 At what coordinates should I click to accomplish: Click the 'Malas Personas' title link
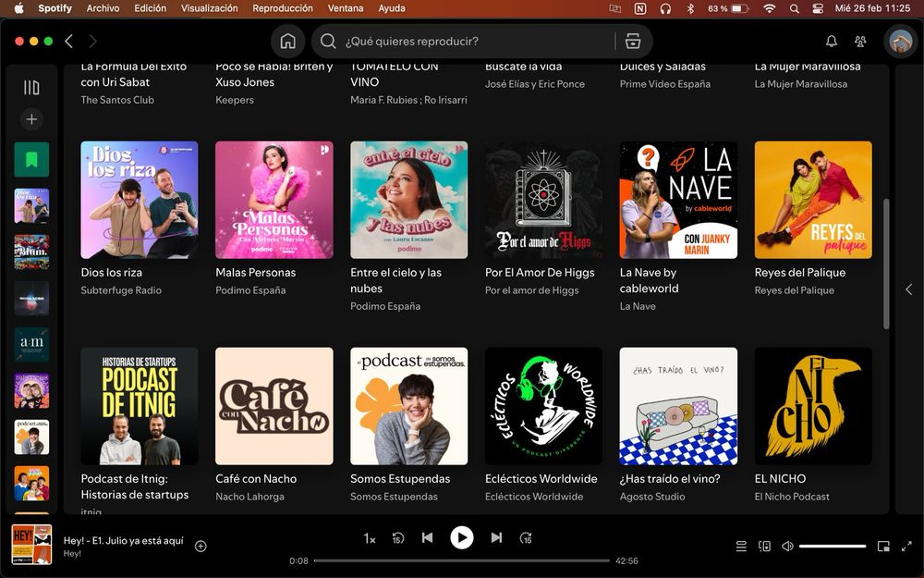[256, 273]
